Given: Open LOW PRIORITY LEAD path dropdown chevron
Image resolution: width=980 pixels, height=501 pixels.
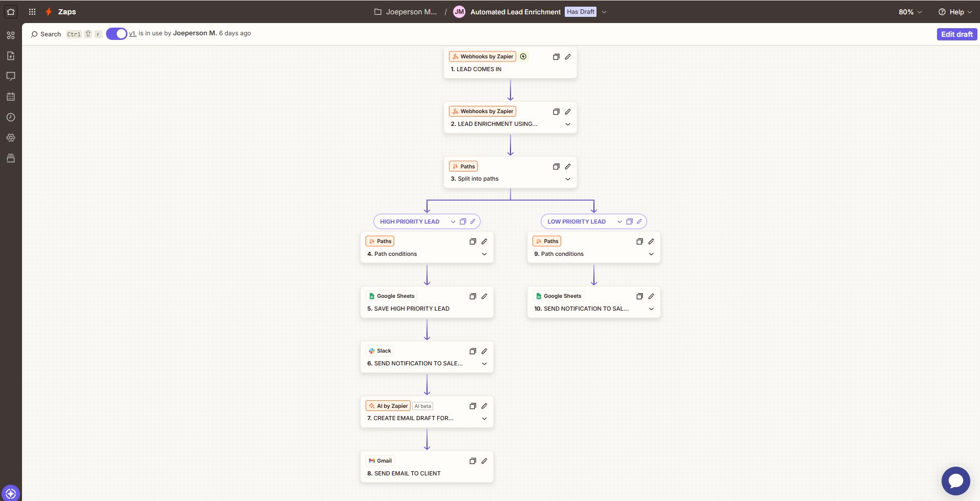Looking at the screenshot, I should coord(620,222).
